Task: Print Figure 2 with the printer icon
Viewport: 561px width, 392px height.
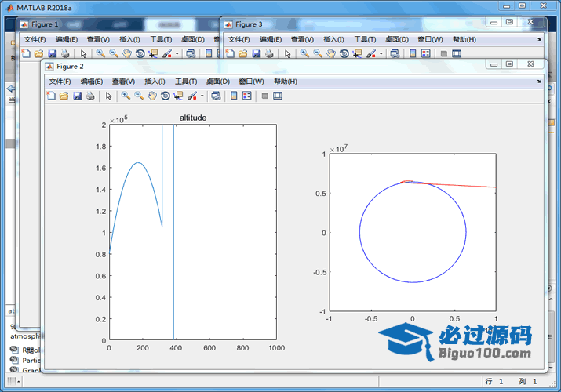Action: tap(90, 96)
